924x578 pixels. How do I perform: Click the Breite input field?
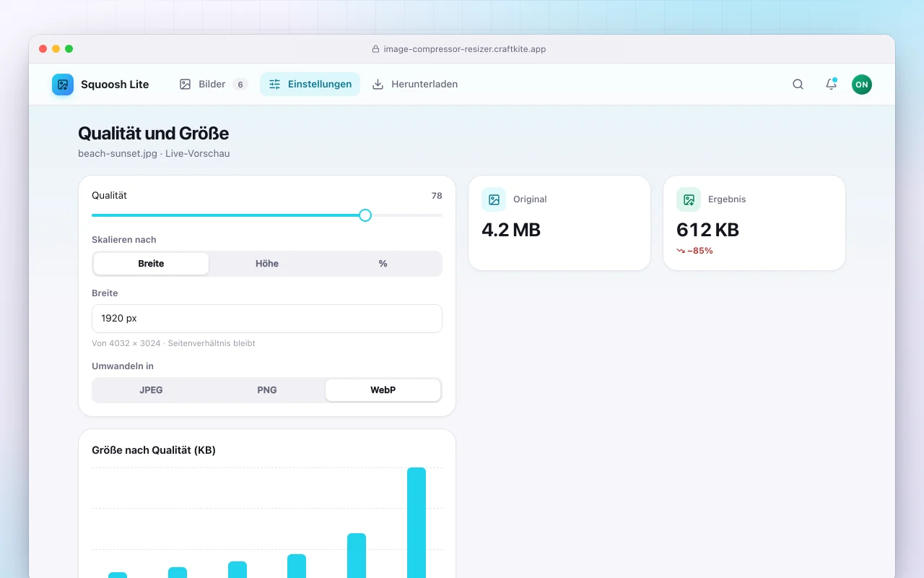click(267, 319)
